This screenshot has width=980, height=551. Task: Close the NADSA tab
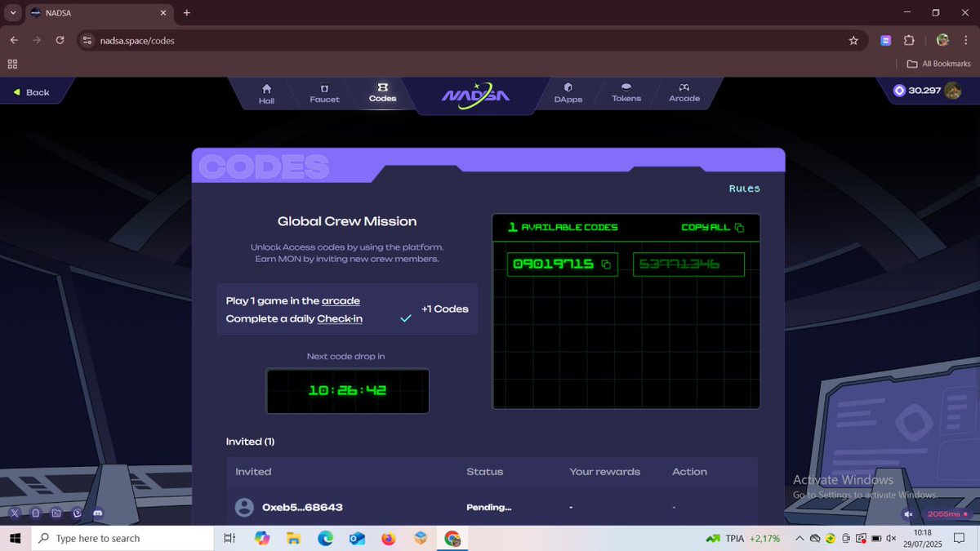pos(163,13)
